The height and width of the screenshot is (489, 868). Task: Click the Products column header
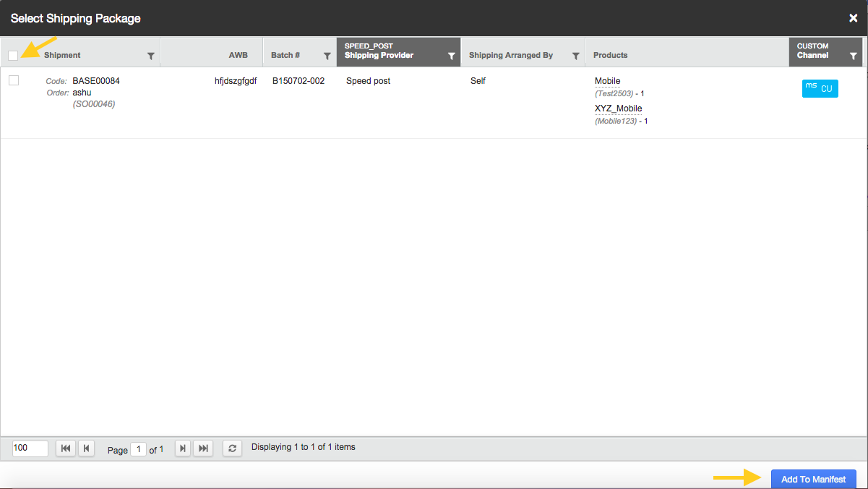(611, 55)
